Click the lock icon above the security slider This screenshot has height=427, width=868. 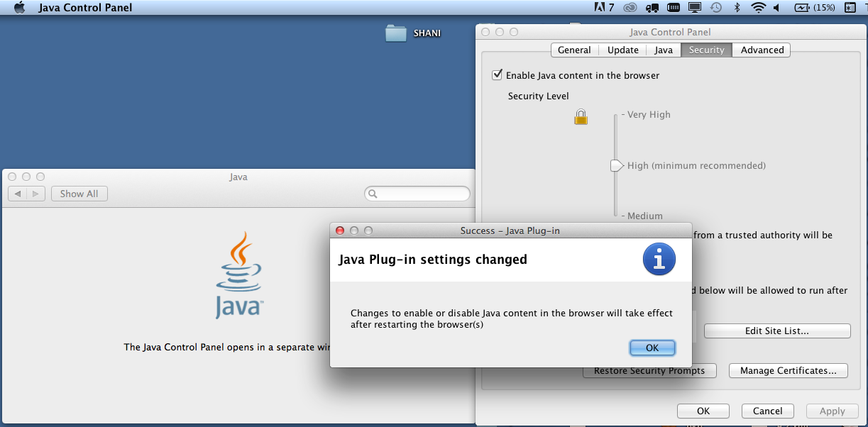pyautogui.click(x=581, y=116)
